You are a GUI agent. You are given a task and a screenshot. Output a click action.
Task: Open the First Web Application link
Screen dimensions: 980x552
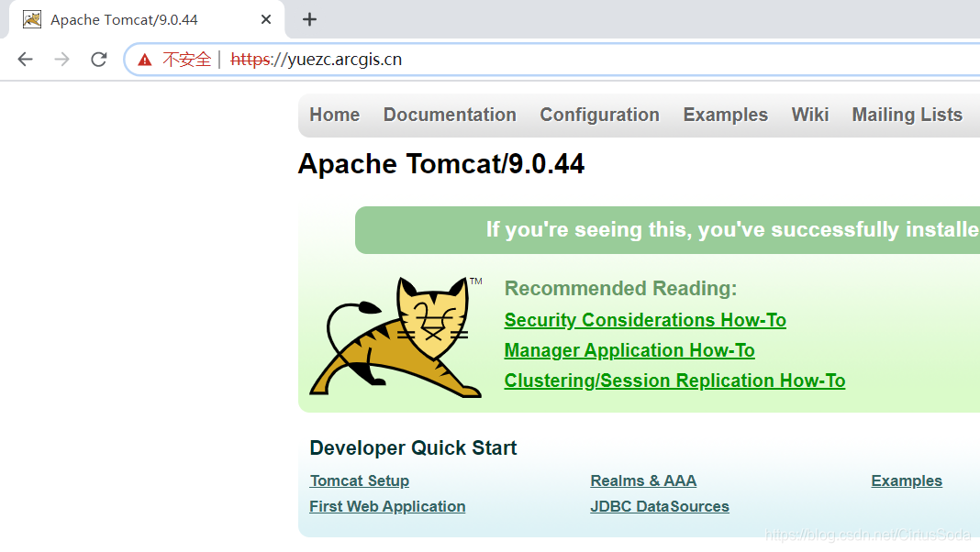tap(387, 506)
